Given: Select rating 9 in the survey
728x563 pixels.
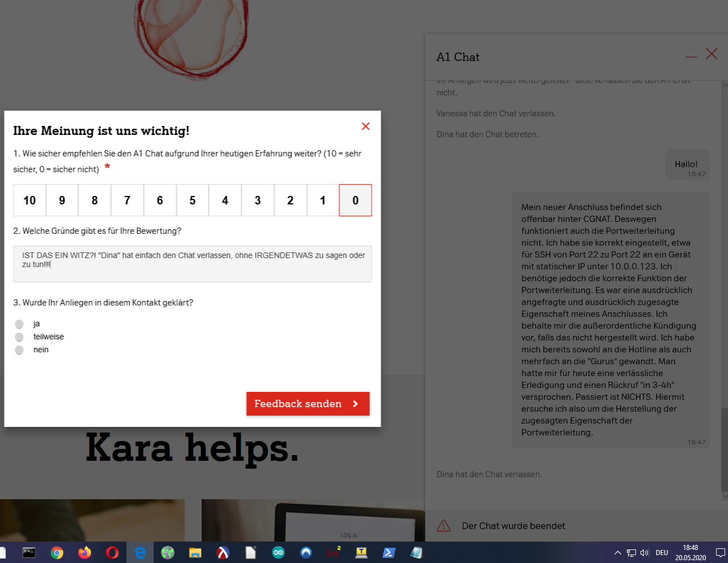Looking at the screenshot, I should tap(62, 200).
